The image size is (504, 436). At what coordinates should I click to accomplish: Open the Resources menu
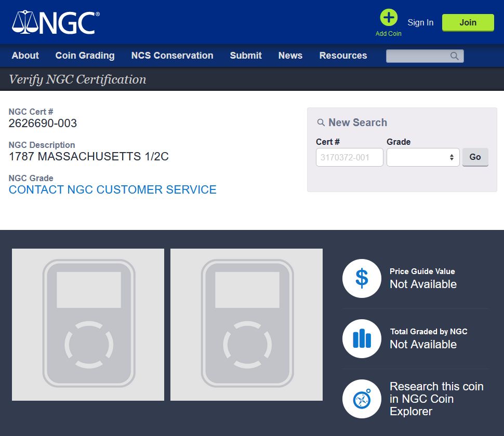343,56
